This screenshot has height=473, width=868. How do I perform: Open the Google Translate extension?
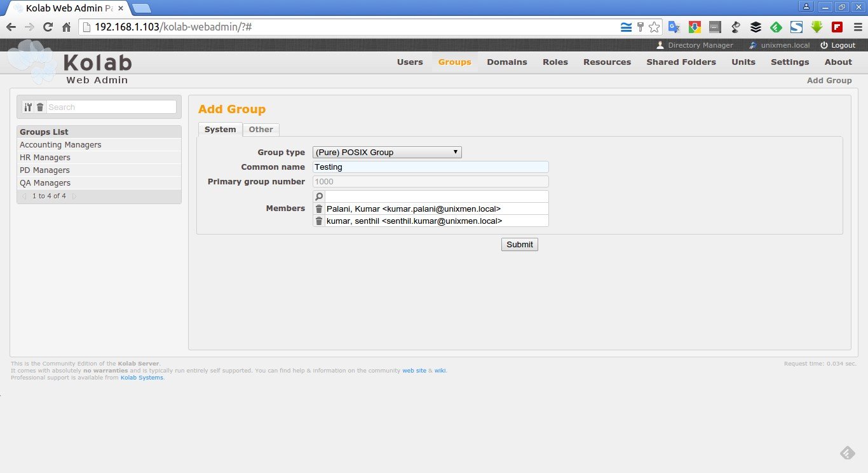[674, 27]
